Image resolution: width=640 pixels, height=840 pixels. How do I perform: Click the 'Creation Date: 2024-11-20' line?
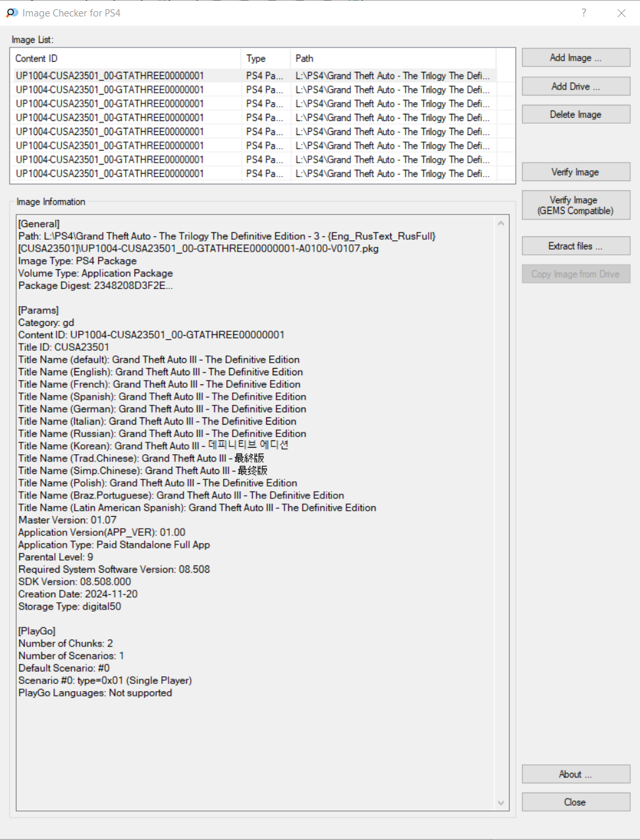pyautogui.click(x=78, y=594)
